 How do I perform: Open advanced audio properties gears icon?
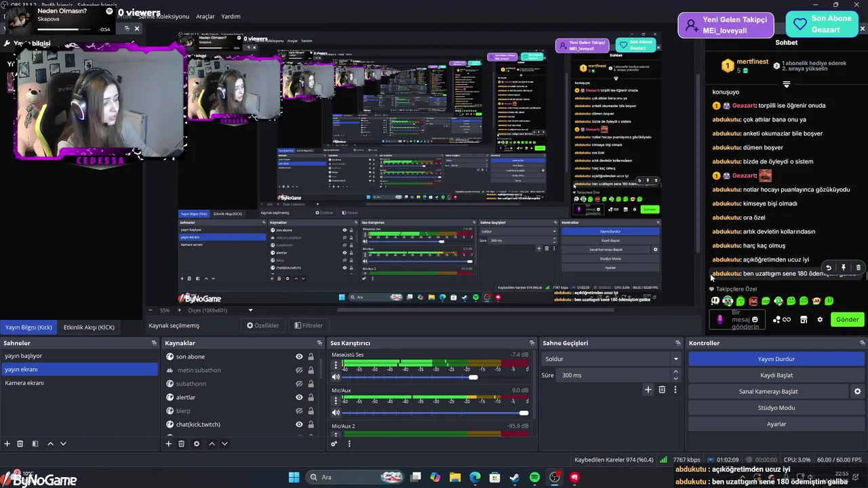334,444
